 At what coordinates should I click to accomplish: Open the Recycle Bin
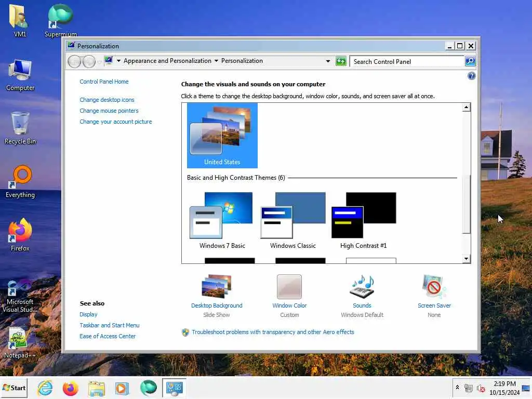[20, 128]
